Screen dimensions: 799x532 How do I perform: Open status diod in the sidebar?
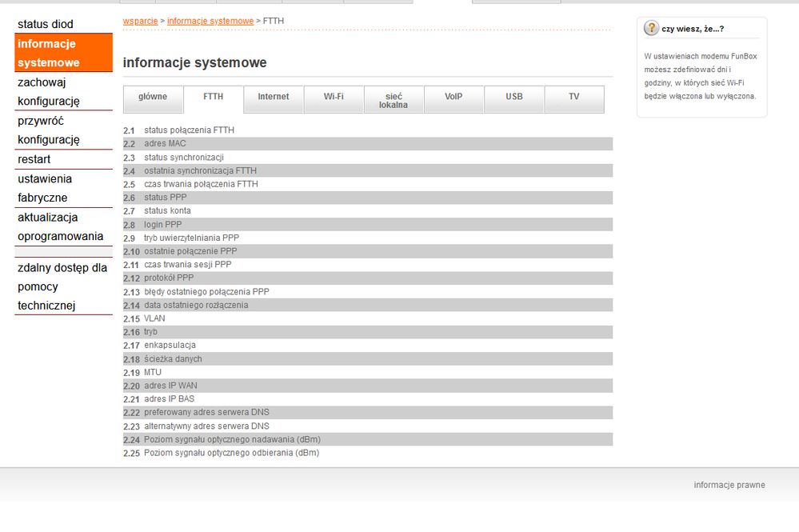pos(46,24)
